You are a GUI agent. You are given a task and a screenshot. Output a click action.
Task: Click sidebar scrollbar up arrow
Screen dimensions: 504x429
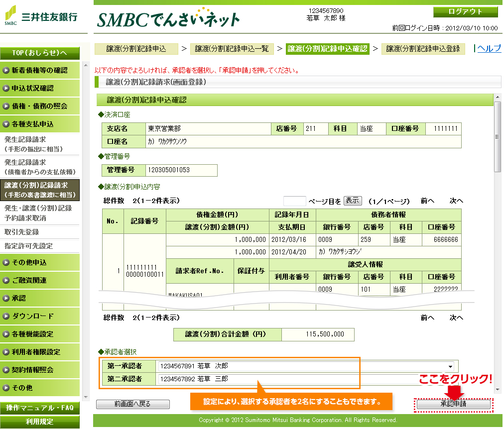(x=86, y=66)
